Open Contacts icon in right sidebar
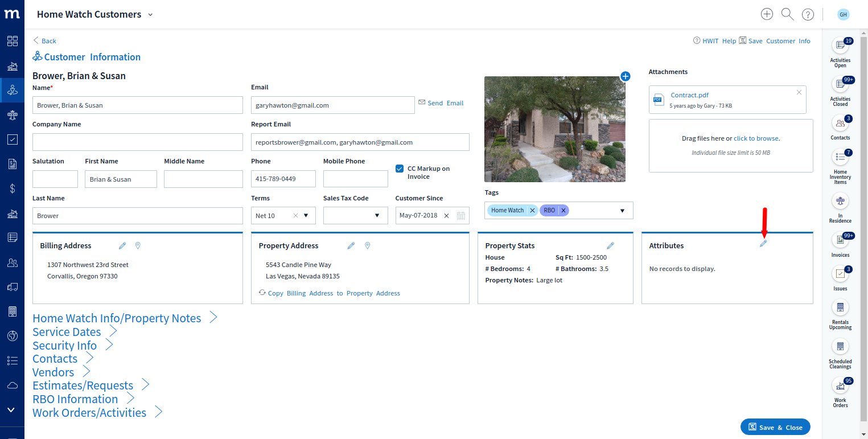 tap(840, 122)
